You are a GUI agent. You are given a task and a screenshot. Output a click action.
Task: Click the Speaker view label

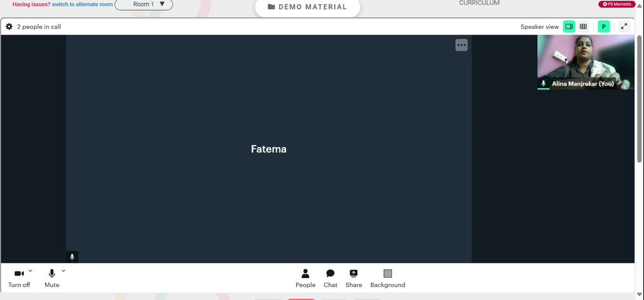tap(539, 26)
